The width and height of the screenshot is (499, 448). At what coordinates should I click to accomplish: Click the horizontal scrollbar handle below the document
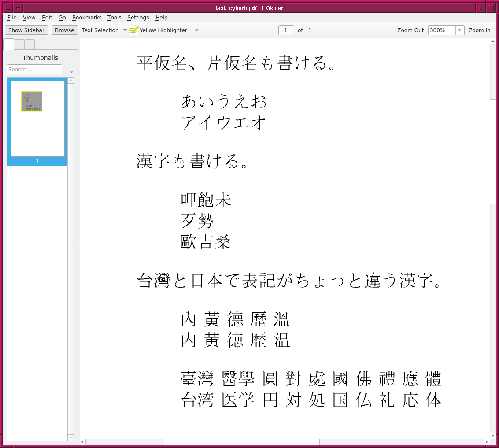[241, 442]
